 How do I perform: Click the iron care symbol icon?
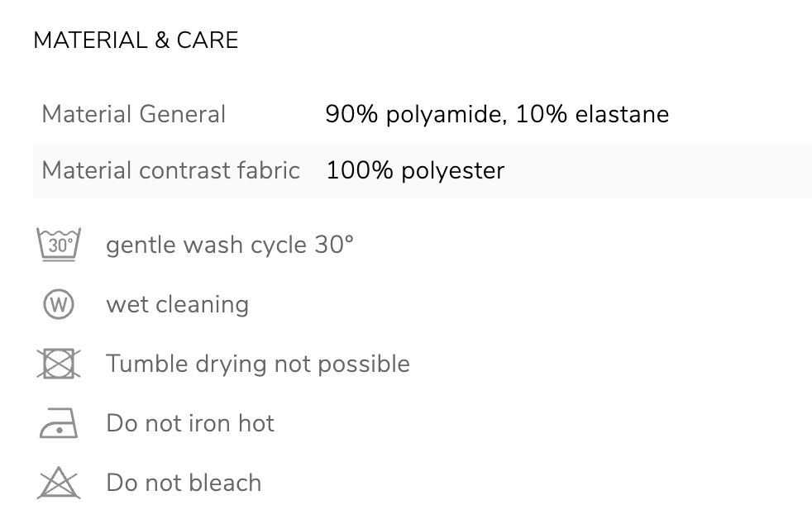click(x=59, y=423)
